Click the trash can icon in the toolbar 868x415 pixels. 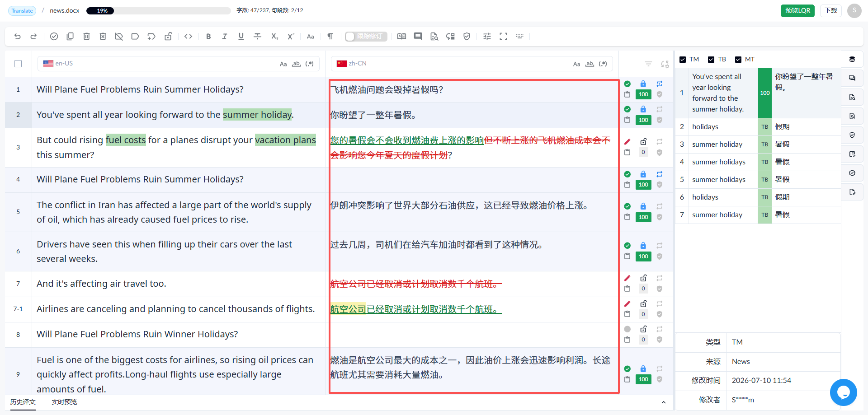[x=86, y=37]
